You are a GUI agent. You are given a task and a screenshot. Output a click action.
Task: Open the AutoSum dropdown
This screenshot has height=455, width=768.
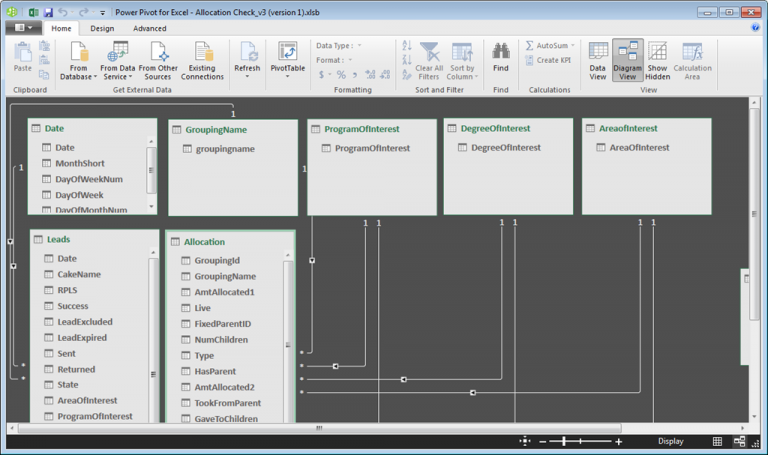(574, 46)
